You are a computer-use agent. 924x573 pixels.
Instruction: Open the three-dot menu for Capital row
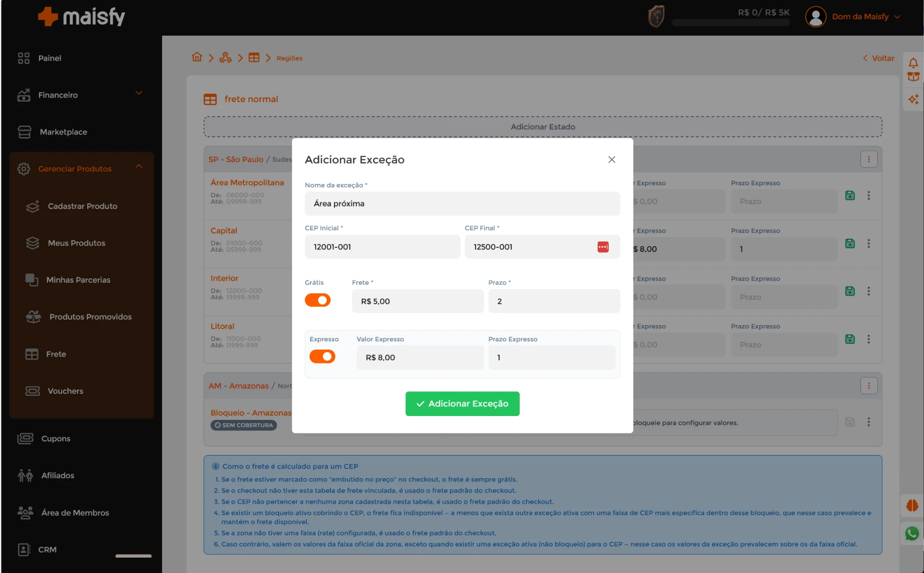[869, 244]
